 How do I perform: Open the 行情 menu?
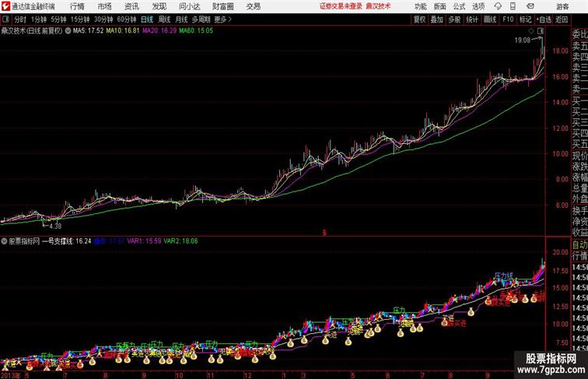(x=77, y=6)
